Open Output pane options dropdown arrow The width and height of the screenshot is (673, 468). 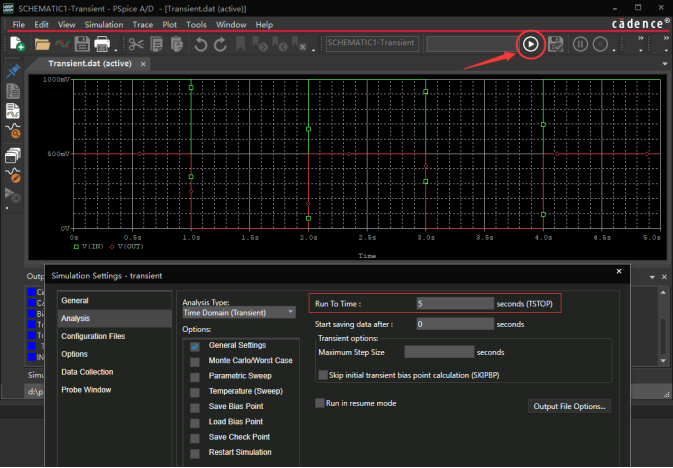point(652,277)
